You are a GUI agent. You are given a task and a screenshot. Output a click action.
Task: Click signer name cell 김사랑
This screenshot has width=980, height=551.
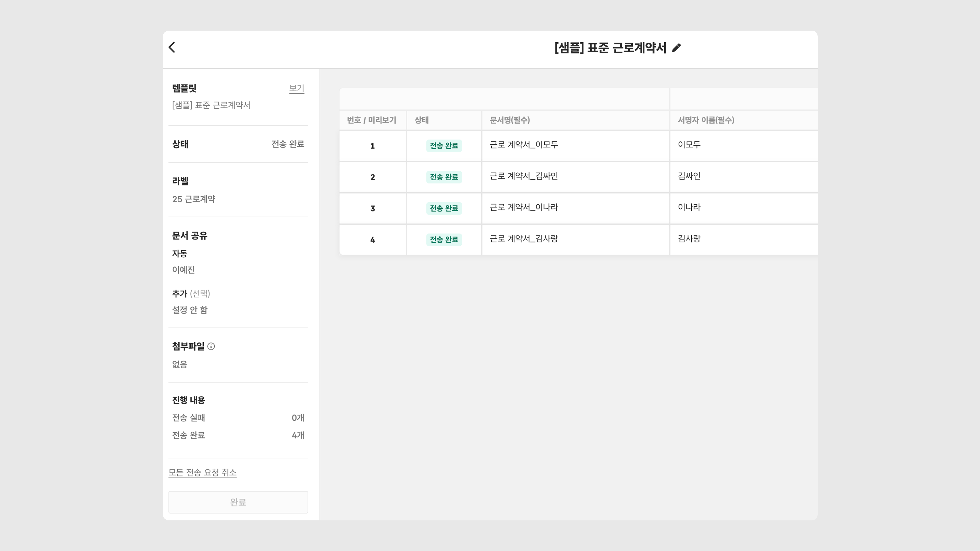pos(689,239)
